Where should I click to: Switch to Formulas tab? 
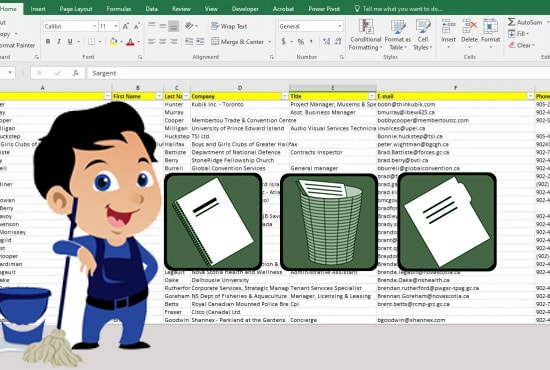coord(119,9)
